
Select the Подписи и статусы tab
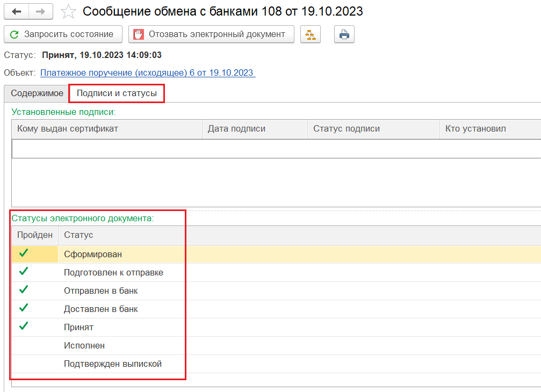pyautogui.click(x=117, y=93)
